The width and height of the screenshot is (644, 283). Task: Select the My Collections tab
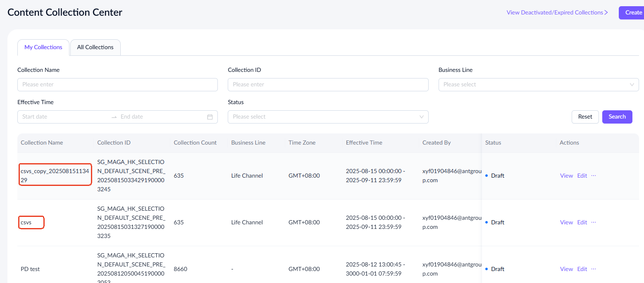(x=43, y=48)
